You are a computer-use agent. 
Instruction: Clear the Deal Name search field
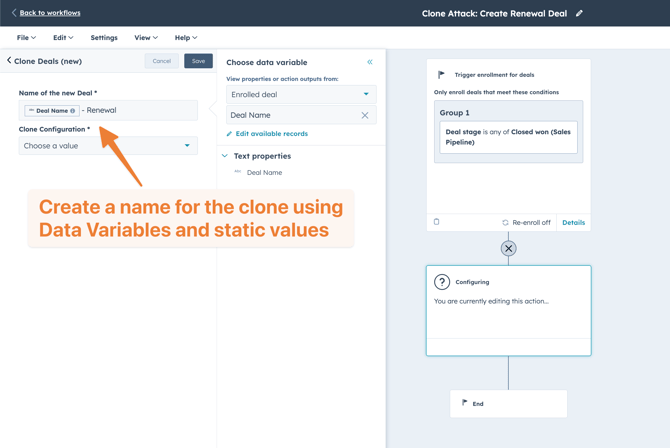(x=365, y=115)
